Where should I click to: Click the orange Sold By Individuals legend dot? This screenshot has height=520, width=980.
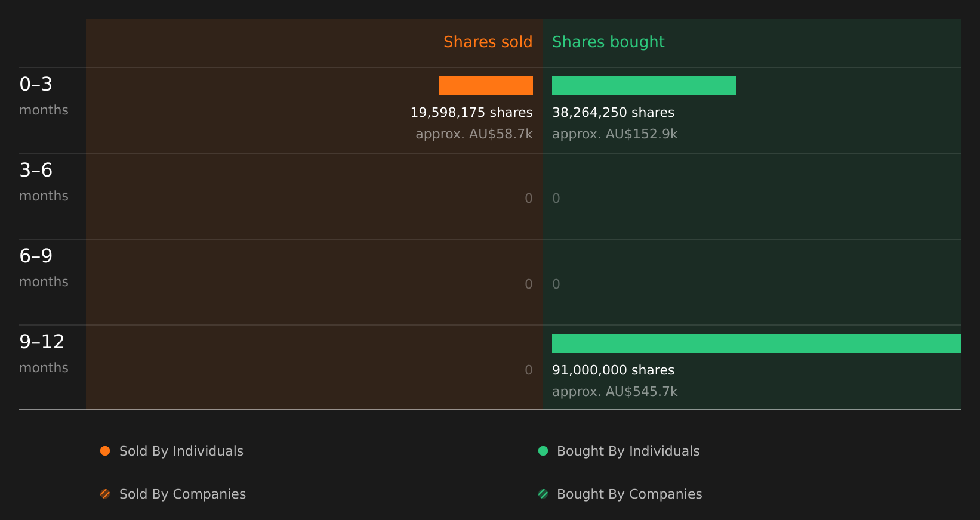(x=105, y=451)
